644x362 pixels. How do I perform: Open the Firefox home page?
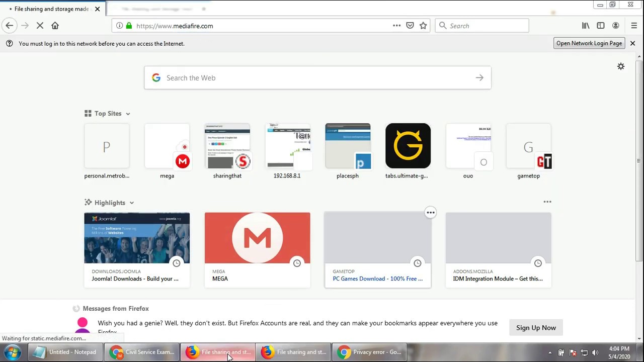click(55, 26)
